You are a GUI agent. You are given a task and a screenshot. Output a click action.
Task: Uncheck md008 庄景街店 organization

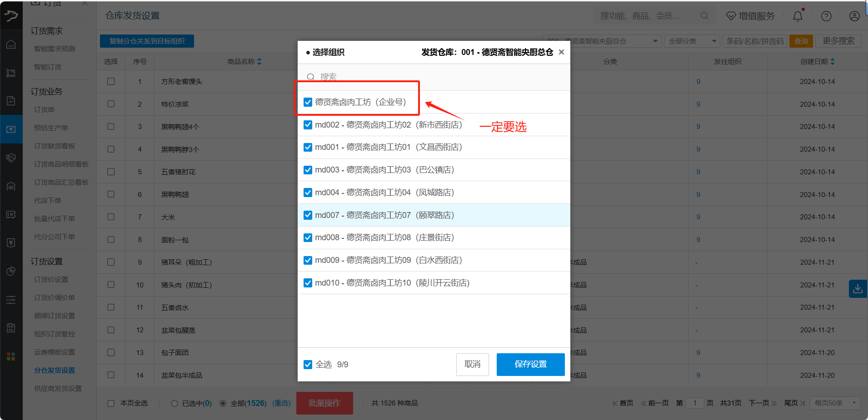point(308,237)
